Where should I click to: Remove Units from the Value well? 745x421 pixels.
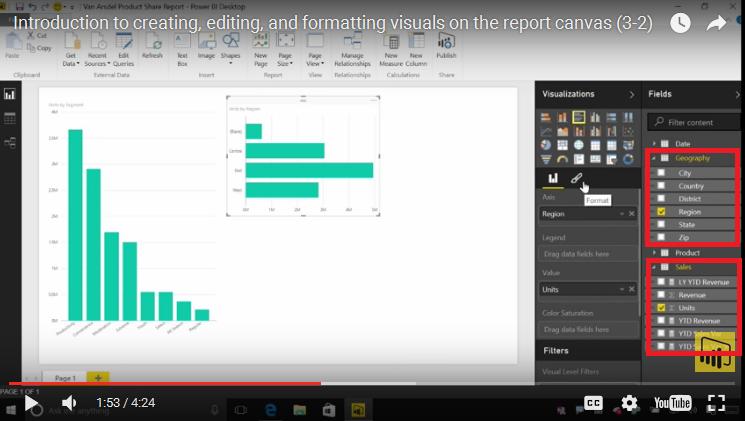(632, 289)
